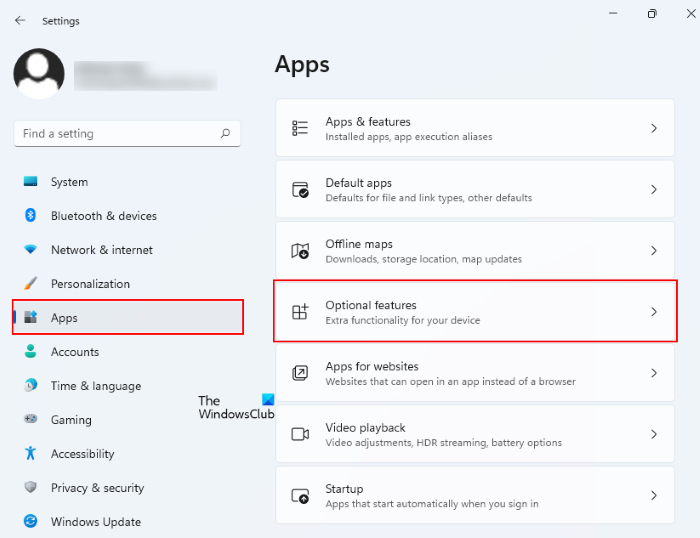Image resolution: width=700 pixels, height=538 pixels.
Task: Click the Find a setting field
Action: [115, 133]
